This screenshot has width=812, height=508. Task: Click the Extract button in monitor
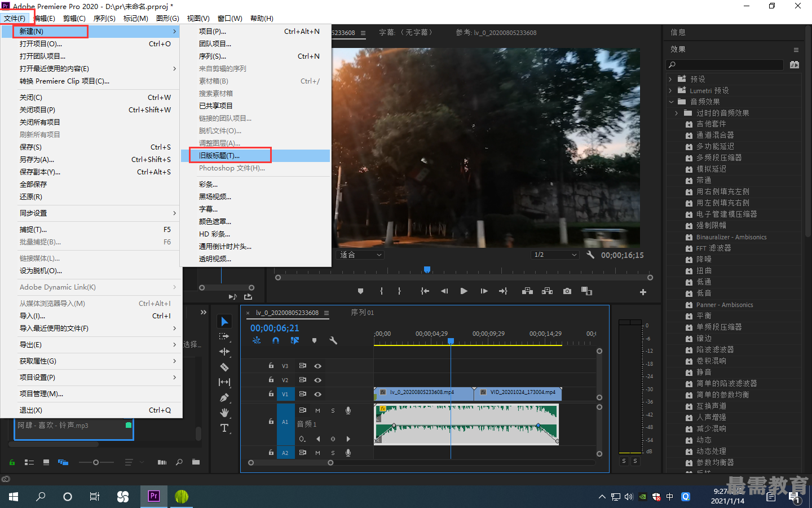coord(547,291)
